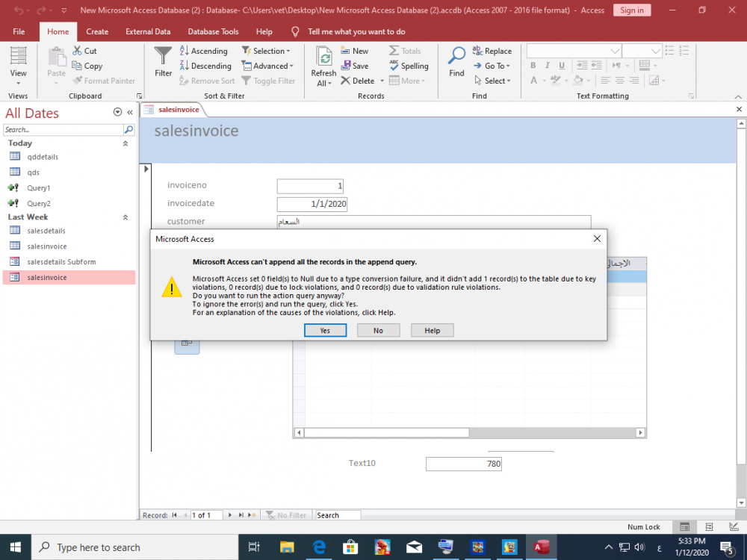Click the navigation pane search magnifier

click(128, 129)
